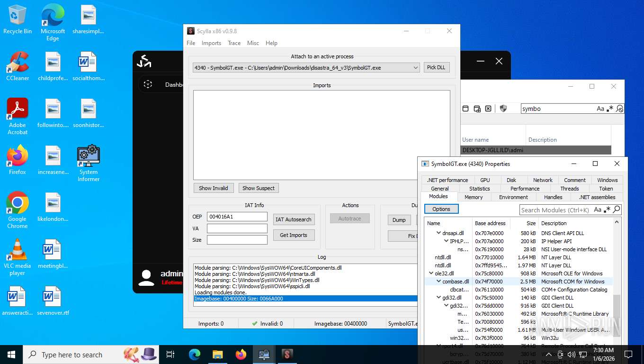Open VLC media player shortcut

[x=18, y=257]
